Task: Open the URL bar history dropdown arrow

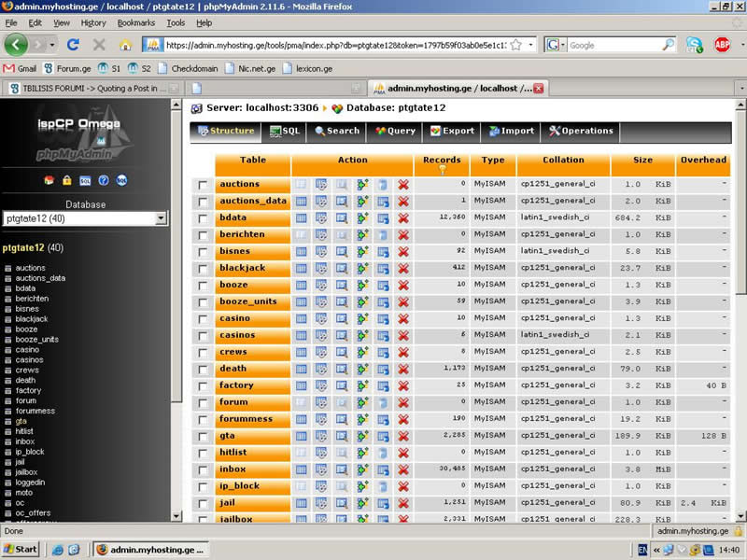Action: [x=530, y=45]
